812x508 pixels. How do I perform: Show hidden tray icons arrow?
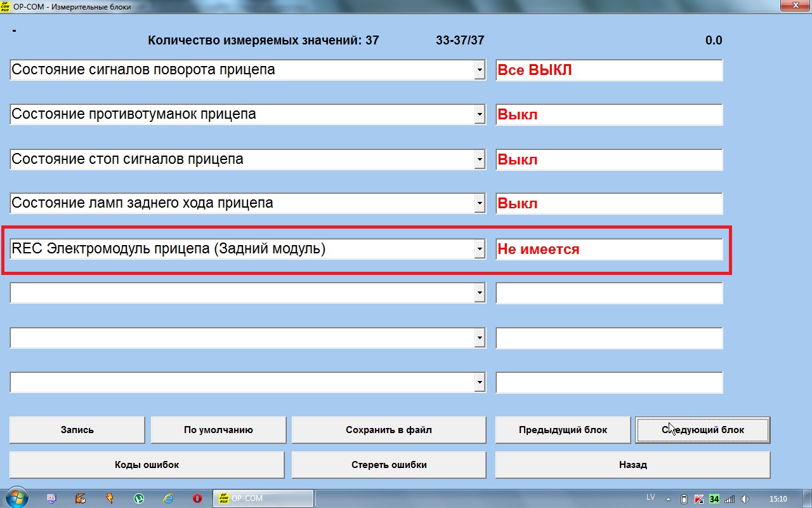pyautogui.click(x=669, y=499)
